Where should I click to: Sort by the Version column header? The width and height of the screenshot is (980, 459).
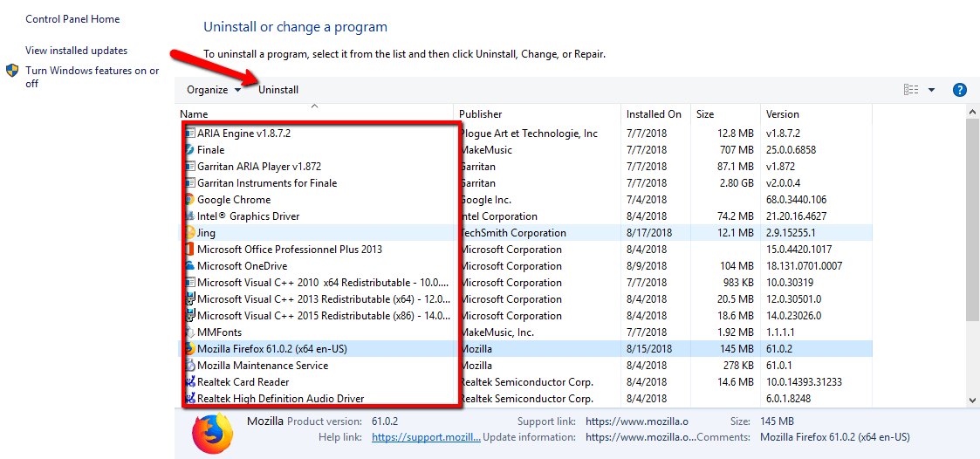pos(783,114)
